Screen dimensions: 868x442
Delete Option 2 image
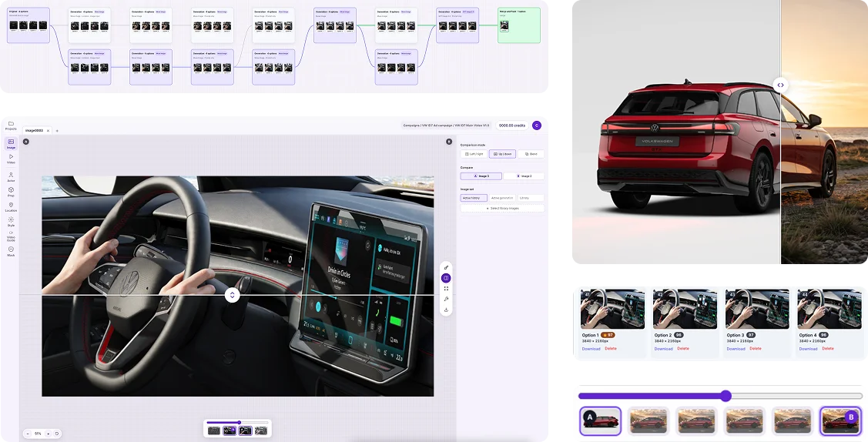[683, 349]
